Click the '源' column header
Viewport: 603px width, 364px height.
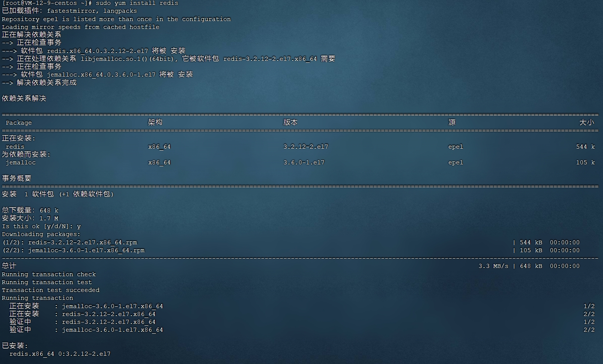pyautogui.click(x=452, y=122)
